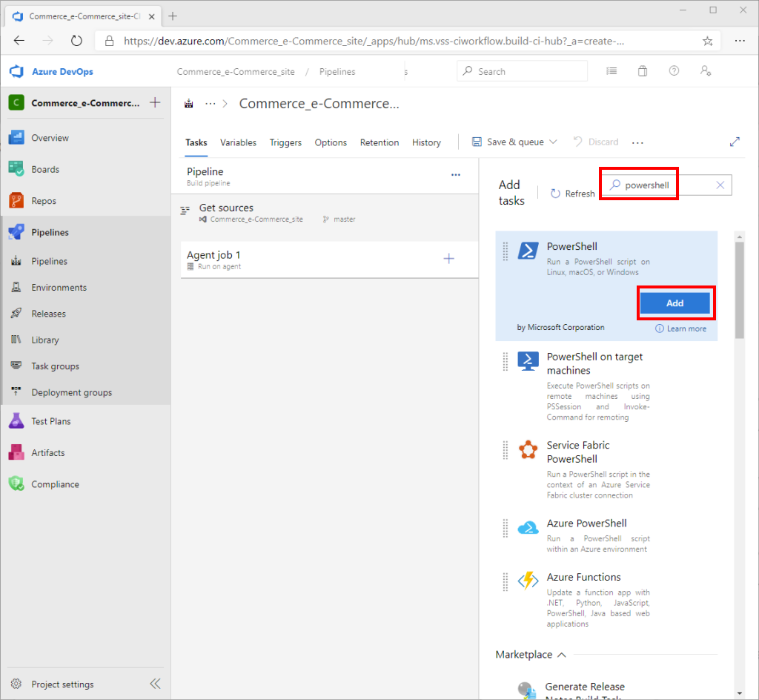Open the PowerShell on target machines task

click(595, 363)
